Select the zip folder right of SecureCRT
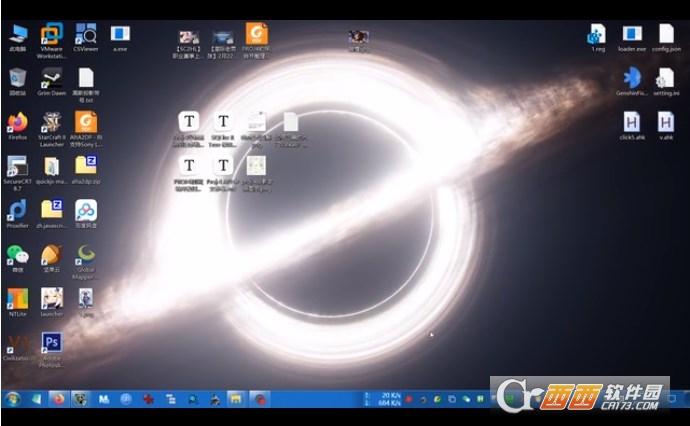 (86, 170)
